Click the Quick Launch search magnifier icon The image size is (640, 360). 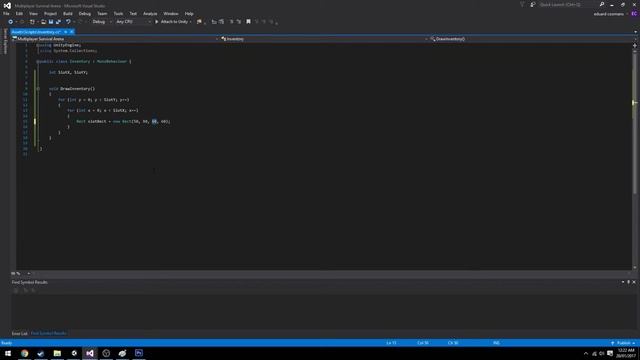[x=602, y=4]
